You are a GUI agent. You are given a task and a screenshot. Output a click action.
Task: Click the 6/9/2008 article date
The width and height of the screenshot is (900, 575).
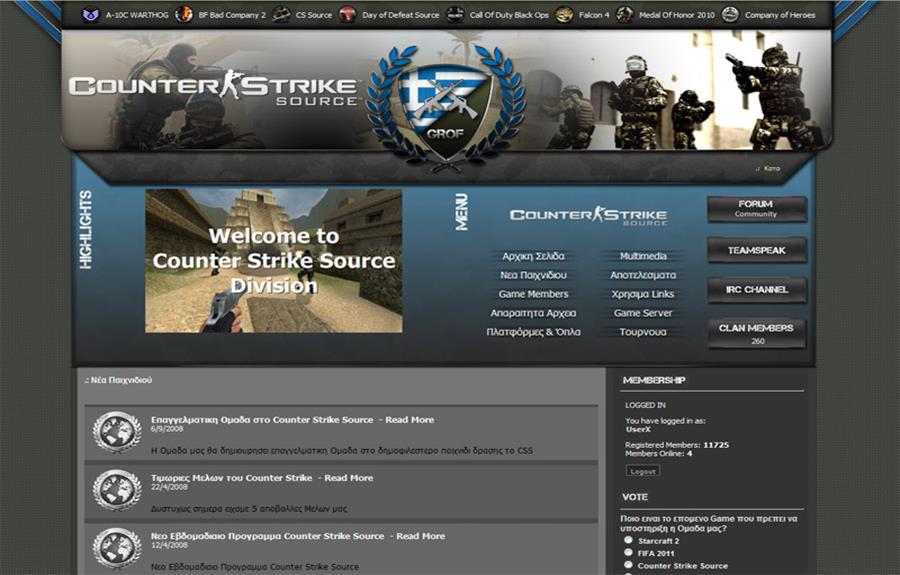point(167,429)
